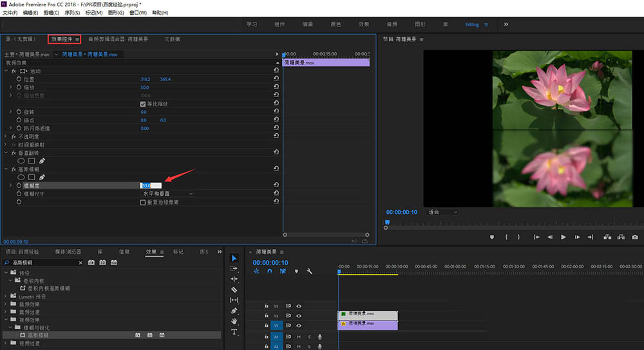Select the Pen tool in toolbar

pos(234,311)
